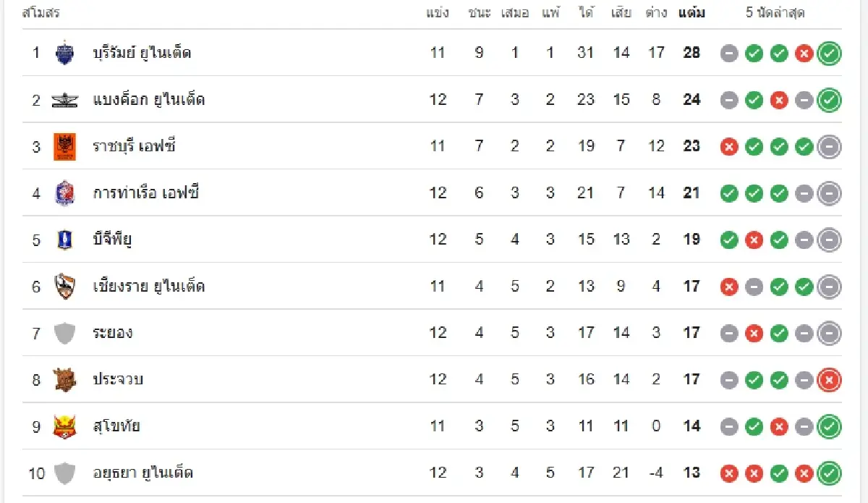Image resolution: width=868 pixels, height=503 pixels.
Task: Click the การท่าเรือ เอฟซี team name
Action: tap(146, 193)
